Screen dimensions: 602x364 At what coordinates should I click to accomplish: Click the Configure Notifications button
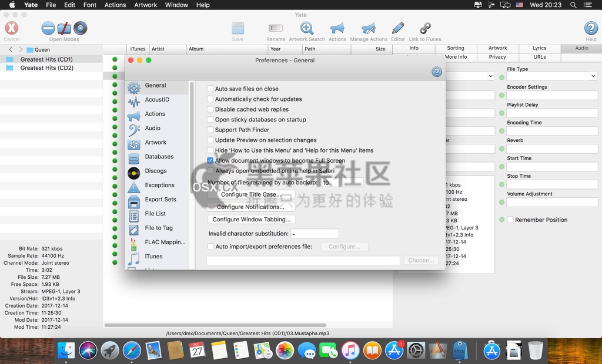(x=251, y=207)
